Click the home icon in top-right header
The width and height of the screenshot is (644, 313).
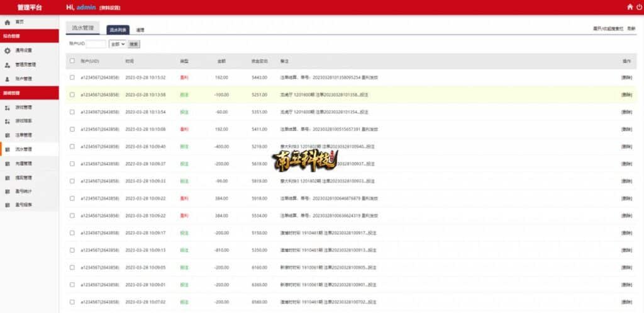click(x=630, y=7)
